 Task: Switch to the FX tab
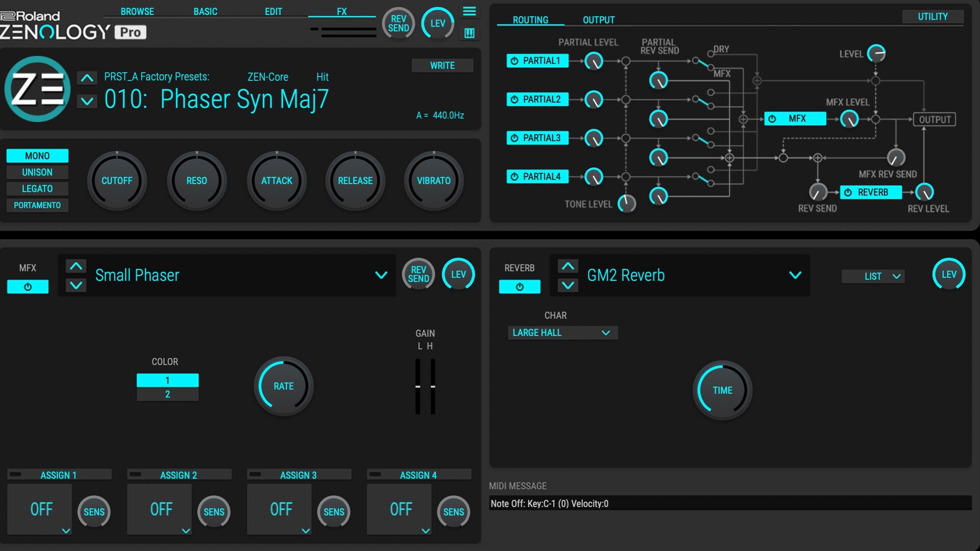pos(341,11)
